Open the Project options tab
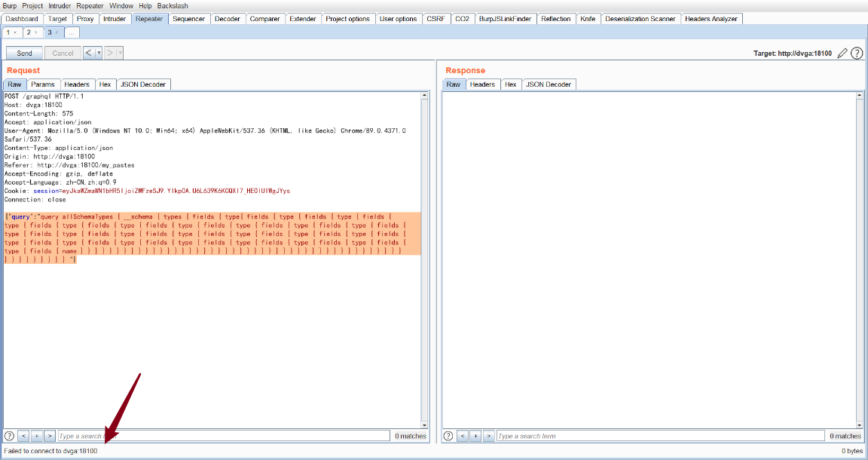Screen dimensions: 868x460 click(x=347, y=19)
